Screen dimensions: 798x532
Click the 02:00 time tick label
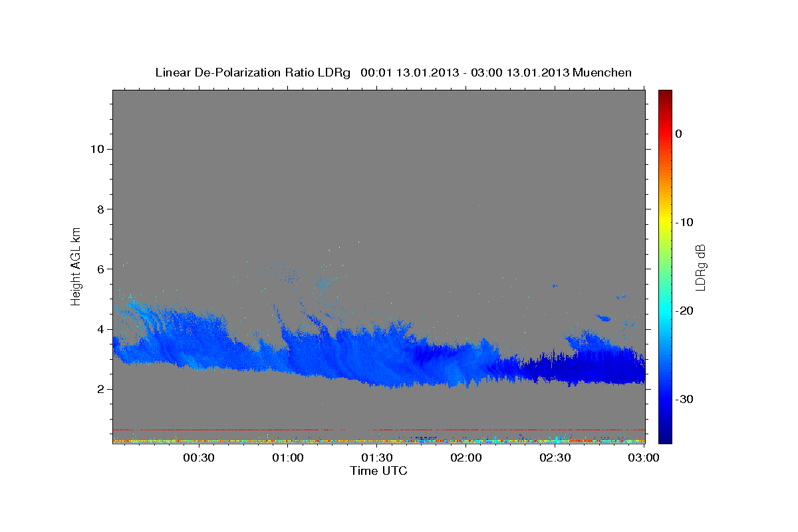[x=466, y=458]
